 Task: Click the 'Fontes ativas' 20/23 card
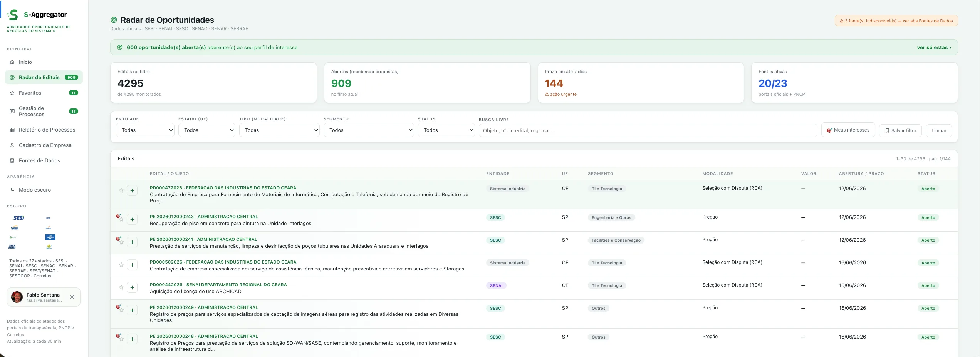[x=854, y=83]
